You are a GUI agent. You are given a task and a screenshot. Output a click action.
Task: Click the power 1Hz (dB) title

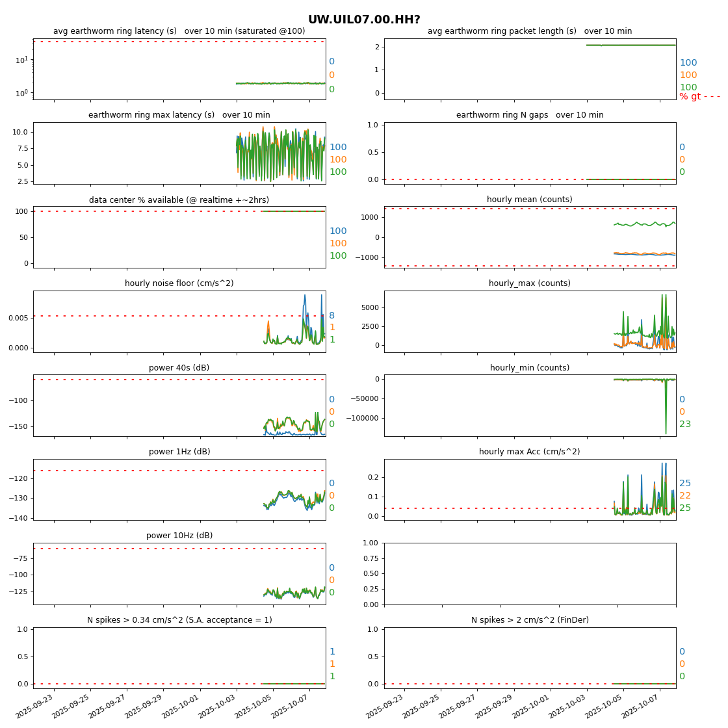(x=179, y=452)
